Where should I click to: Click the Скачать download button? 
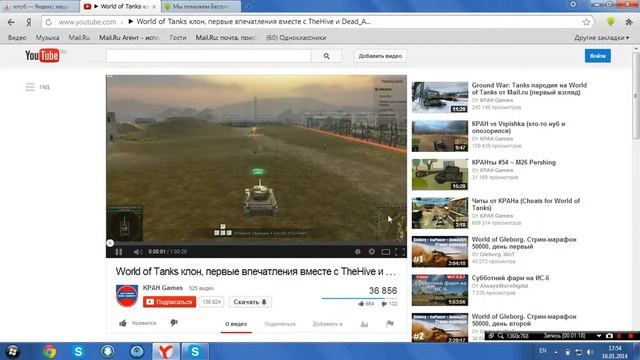(250, 302)
